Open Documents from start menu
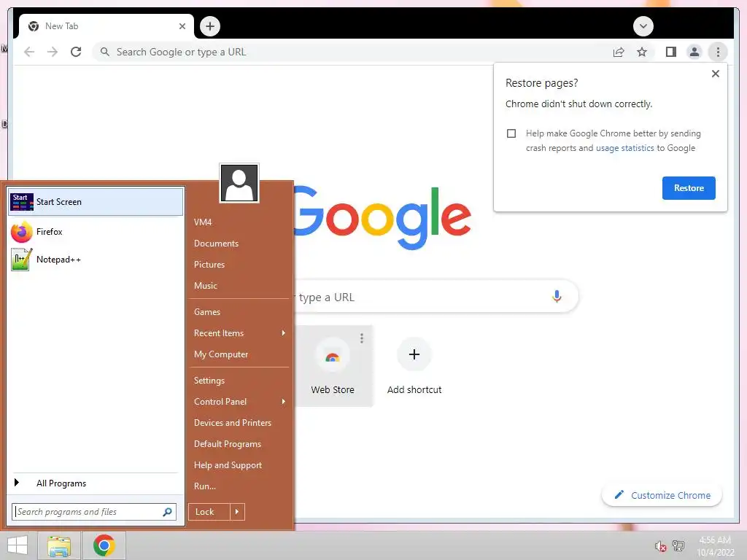The height and width of the screenshot is (560, 747). [x=216, y=244]
